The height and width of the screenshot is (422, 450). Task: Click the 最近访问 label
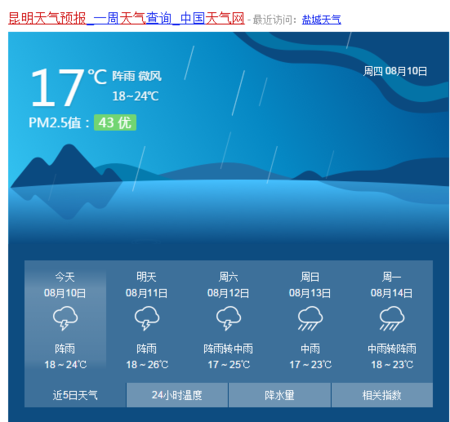coord(275,20)
